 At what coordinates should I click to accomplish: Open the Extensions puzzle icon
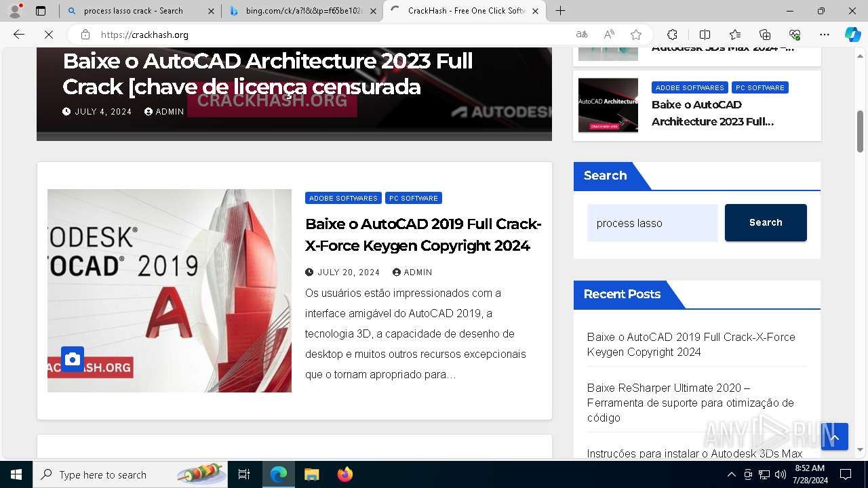[672, 35]
